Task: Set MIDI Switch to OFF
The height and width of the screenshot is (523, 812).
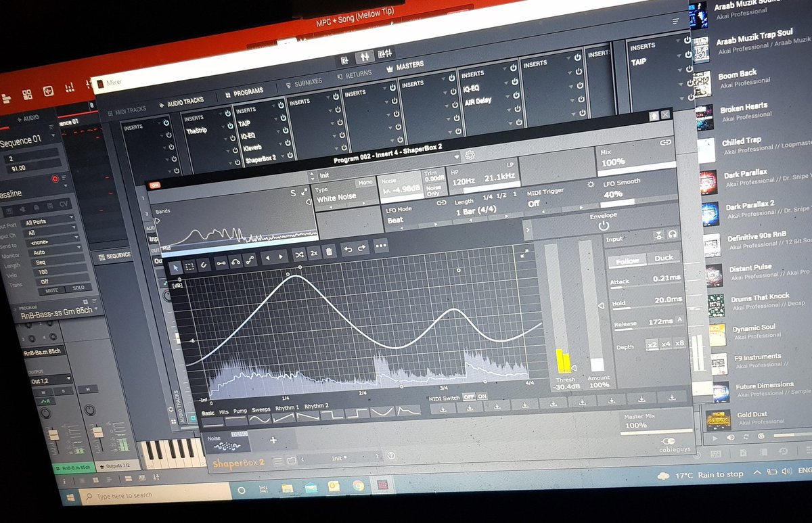Action: pos(469,397)
